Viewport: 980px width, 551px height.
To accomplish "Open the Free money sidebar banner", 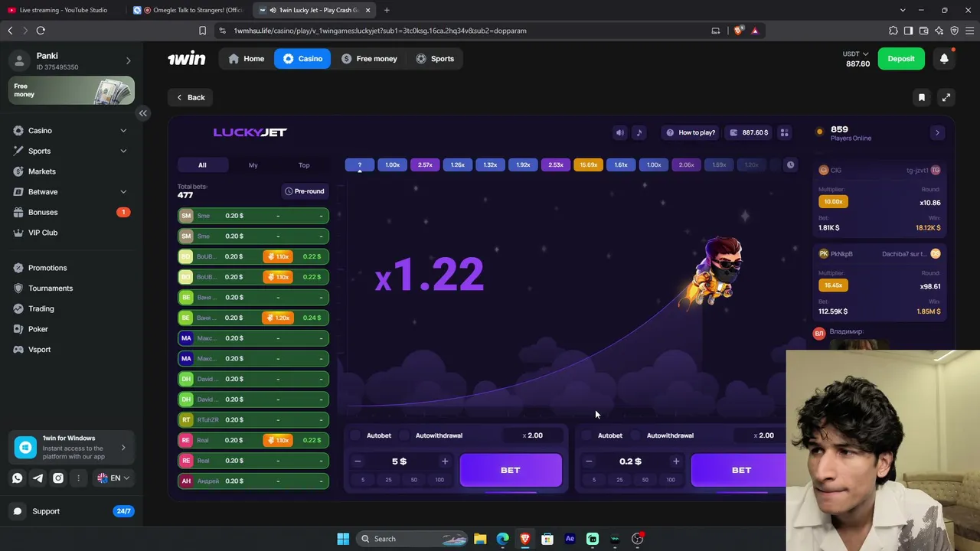I will [x=71, y=90].
